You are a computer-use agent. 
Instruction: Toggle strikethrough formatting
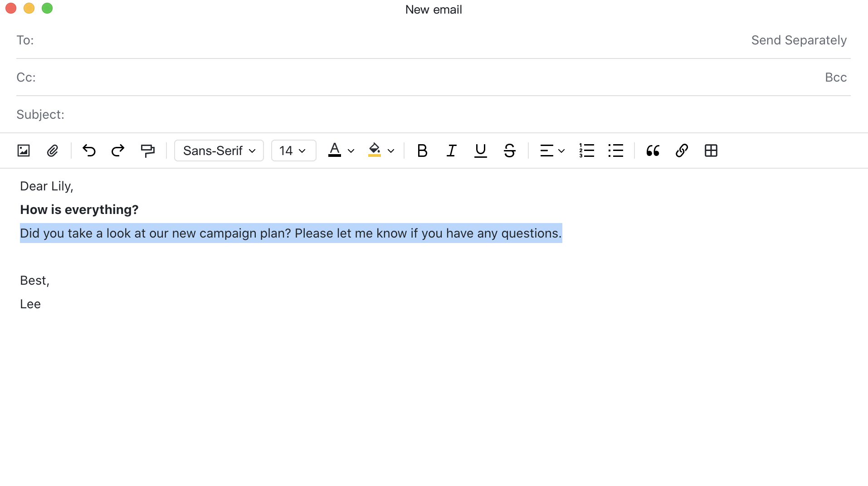509,151
